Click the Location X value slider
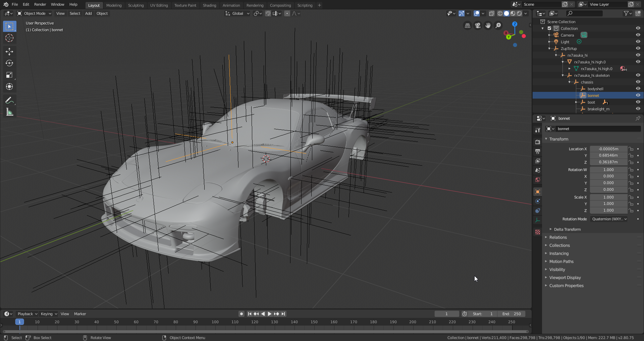The width and height of the screenshot is (644, 341). (608, 149)
